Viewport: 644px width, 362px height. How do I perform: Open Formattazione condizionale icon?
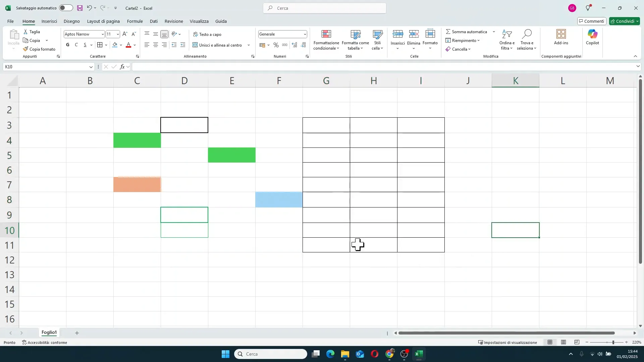(326, 34)
